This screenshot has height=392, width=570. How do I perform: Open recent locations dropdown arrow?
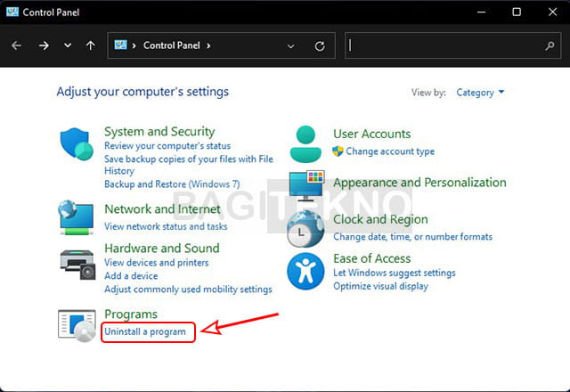68,45
